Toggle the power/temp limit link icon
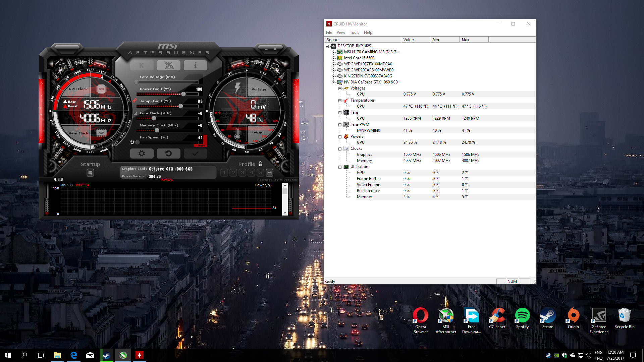Viewport: 644px width, 362px height. [135, 100]
